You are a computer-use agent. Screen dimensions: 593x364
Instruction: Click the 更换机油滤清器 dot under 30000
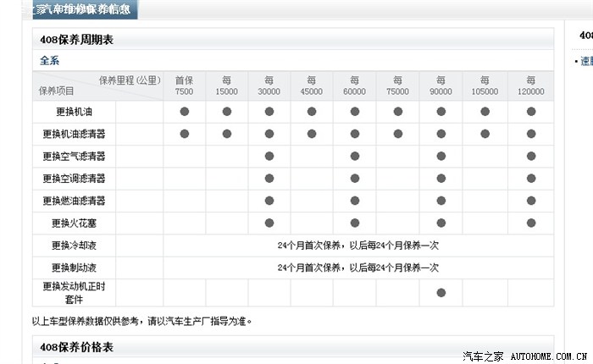pyautogui.click(x=269, y=134)
